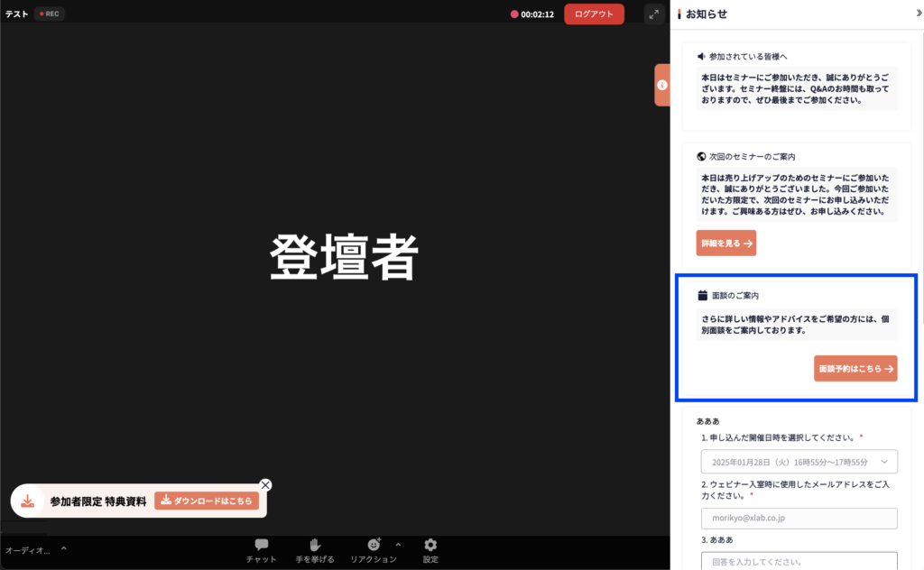
Task: Click the ログアウト button
Action: click(594, 14)
